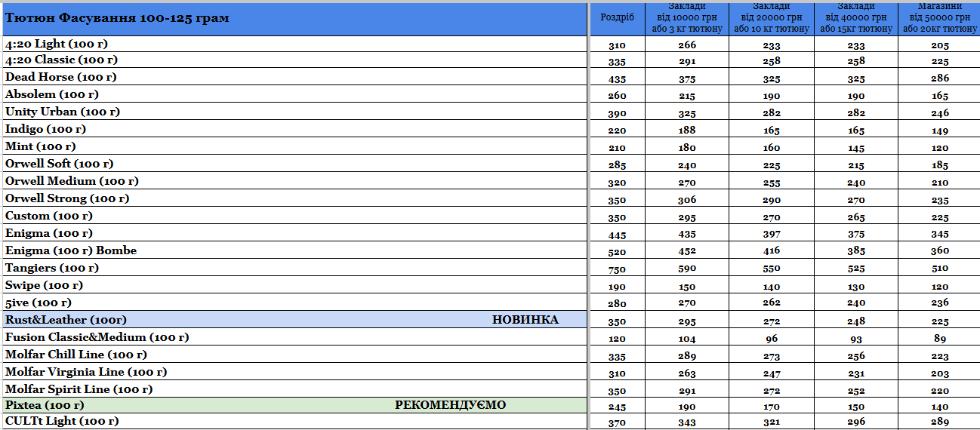The image size is (980, 430).
Task: Select the 'Molfar Virginia Line (100 г)' cell
Action: pos(294,372)
